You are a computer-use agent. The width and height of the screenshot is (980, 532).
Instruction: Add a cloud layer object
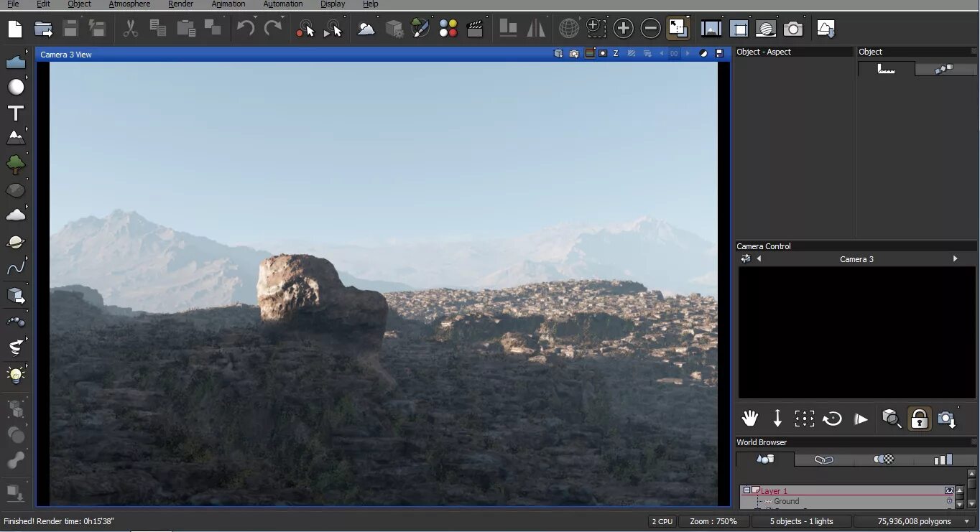click(x=16, y=215)
